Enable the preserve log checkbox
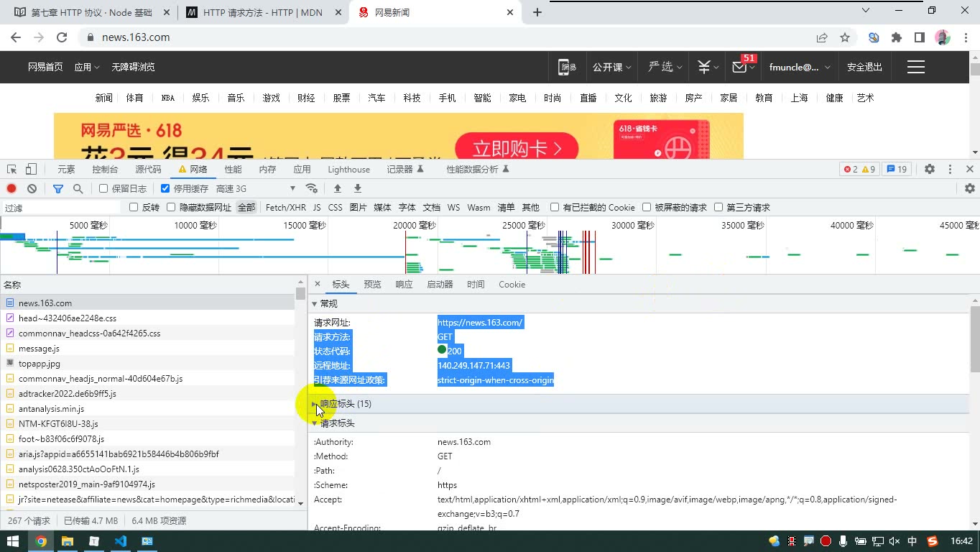This screenshot has height=552, width=980. tap(103, 188)
